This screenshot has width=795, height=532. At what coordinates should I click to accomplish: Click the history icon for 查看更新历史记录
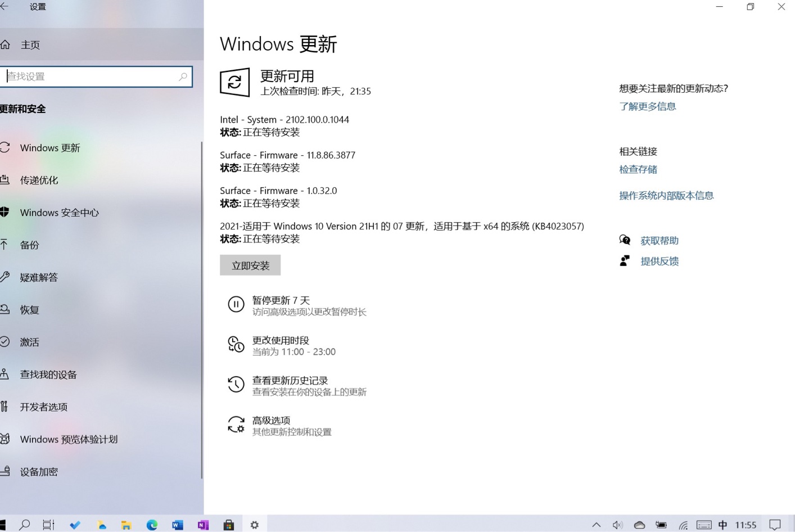click(x=236, y=384)
